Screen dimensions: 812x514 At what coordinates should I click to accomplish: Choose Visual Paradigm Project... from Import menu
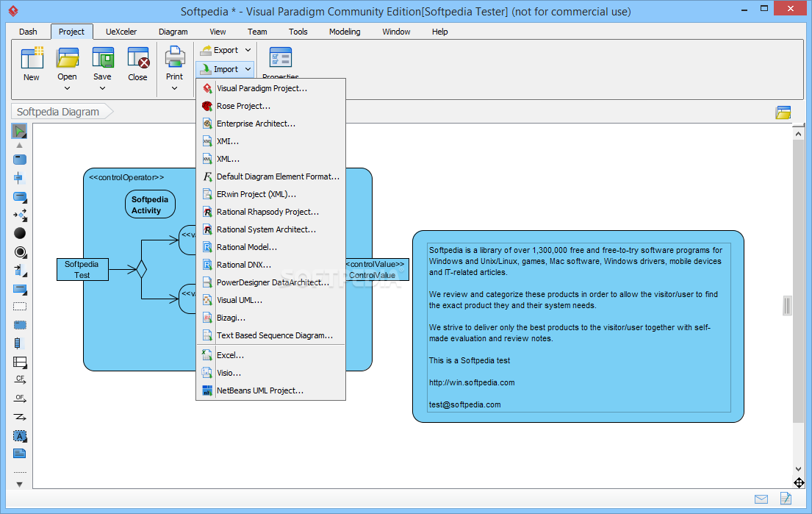click(271, 88)
